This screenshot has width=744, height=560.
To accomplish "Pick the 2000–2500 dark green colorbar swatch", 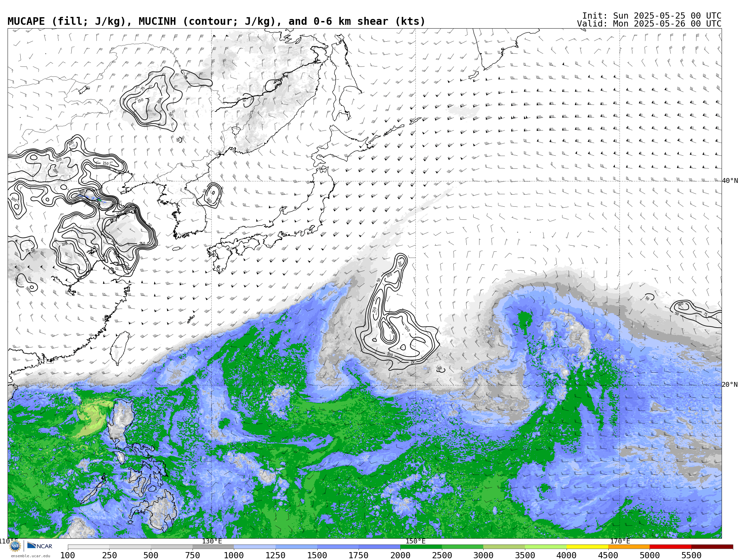I will [421, 547].
